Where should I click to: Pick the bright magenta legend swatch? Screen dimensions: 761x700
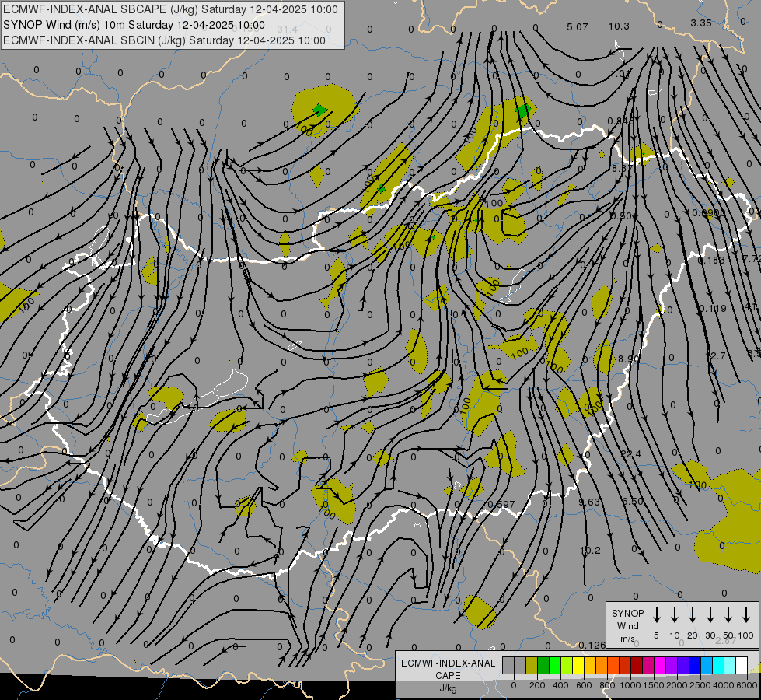pyautogui.click(x=660, y=666)
